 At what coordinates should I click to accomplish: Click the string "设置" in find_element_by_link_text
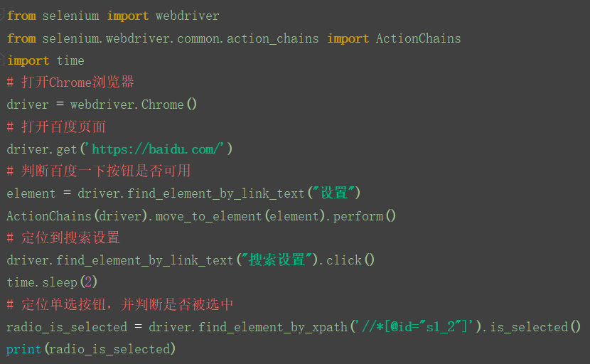[334, 193]
